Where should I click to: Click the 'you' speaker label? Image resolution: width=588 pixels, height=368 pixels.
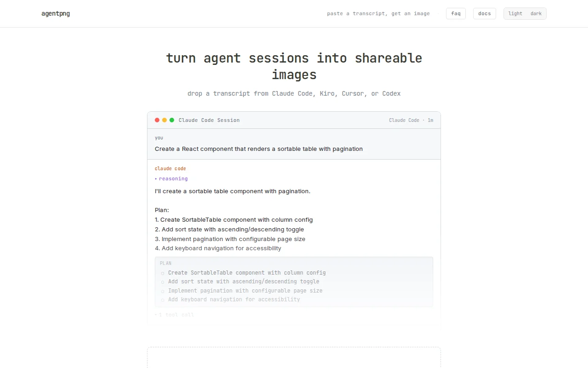tap(159, 138)
